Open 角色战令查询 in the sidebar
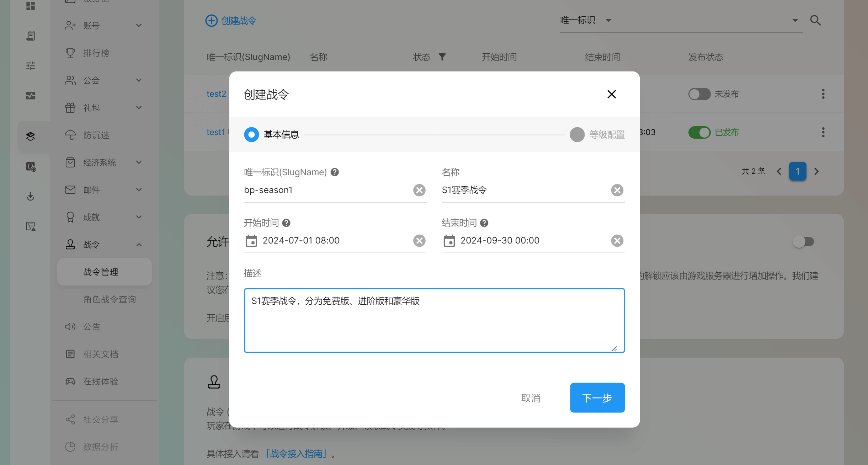This screenshot has width=868, height=465. click(110, 299)
